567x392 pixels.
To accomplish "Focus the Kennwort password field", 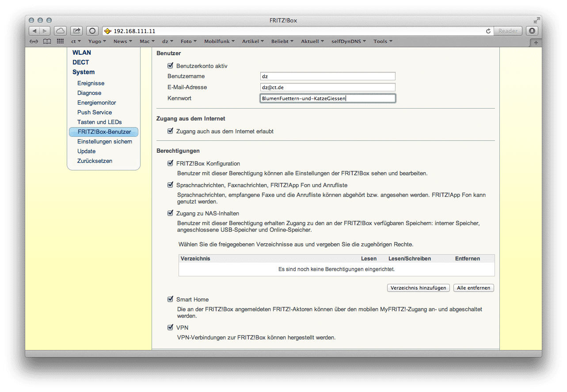I will [x=327, y=98].
